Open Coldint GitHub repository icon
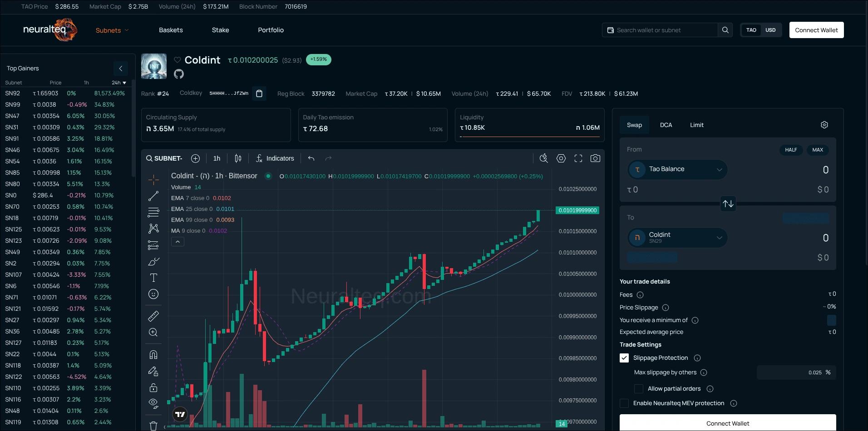 click(x=179, y=73)
